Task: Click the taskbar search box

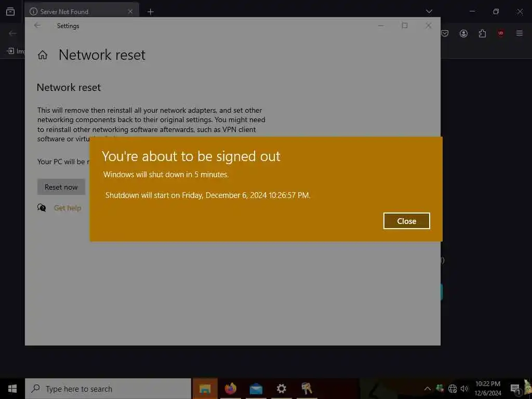Action: (x=108, y=389)
